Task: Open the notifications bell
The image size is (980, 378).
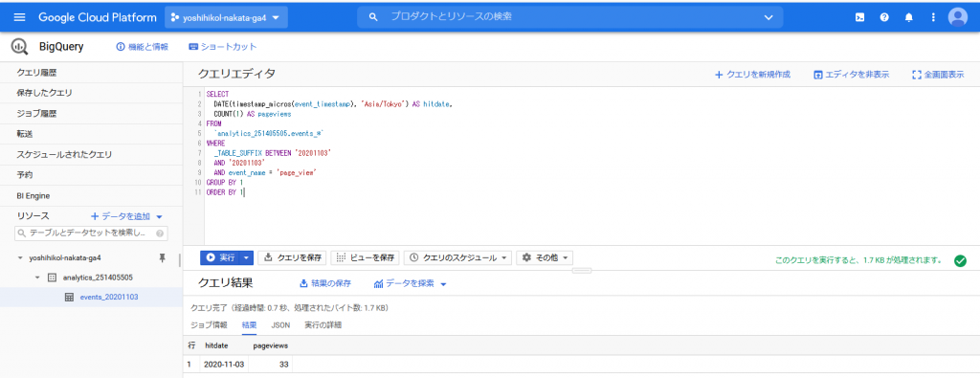Action: pos(909,17)
